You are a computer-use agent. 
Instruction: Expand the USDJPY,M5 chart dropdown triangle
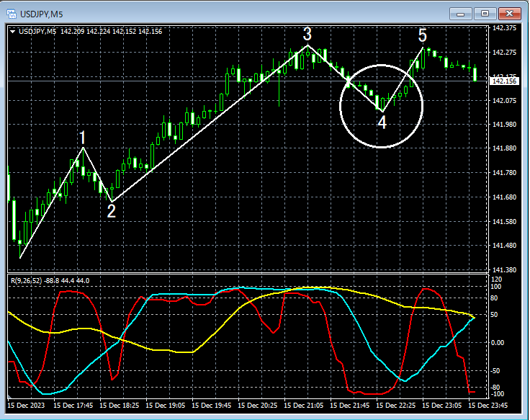pyautogui.click(x=12, y=32)
